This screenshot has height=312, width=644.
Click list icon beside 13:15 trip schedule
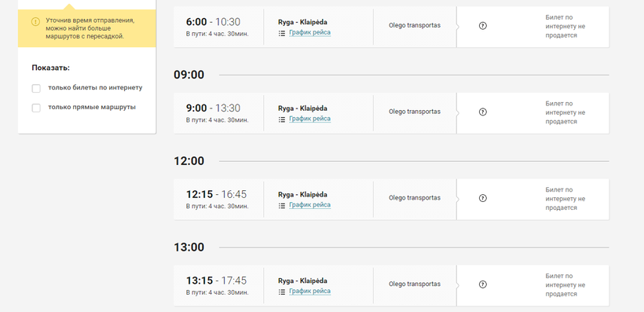tap(282, 292)
